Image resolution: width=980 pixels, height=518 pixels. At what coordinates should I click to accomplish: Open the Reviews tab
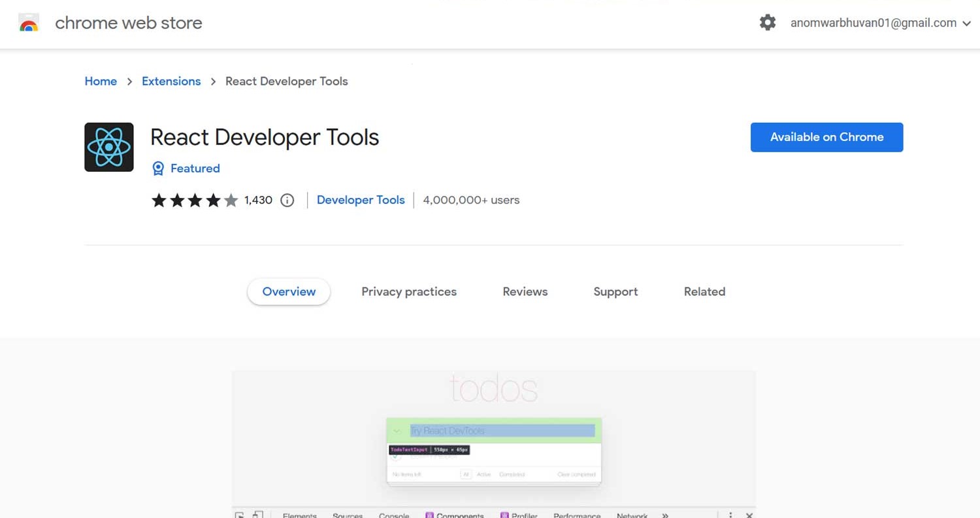(525, 292)
